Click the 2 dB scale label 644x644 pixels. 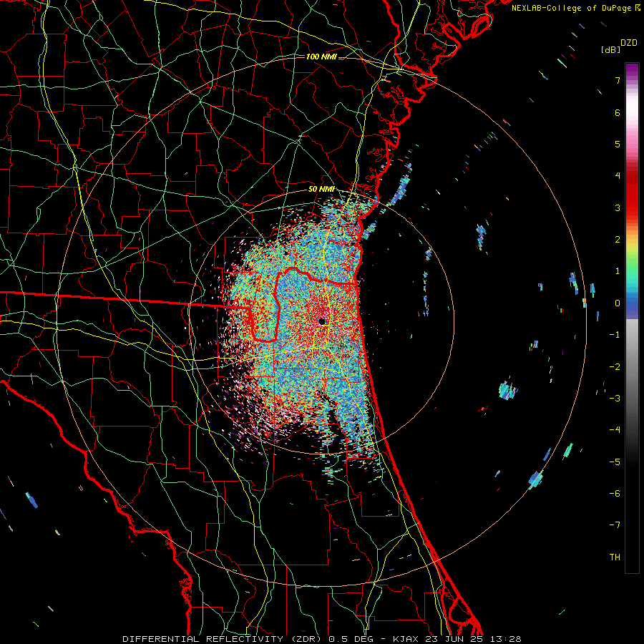point(618,240)
